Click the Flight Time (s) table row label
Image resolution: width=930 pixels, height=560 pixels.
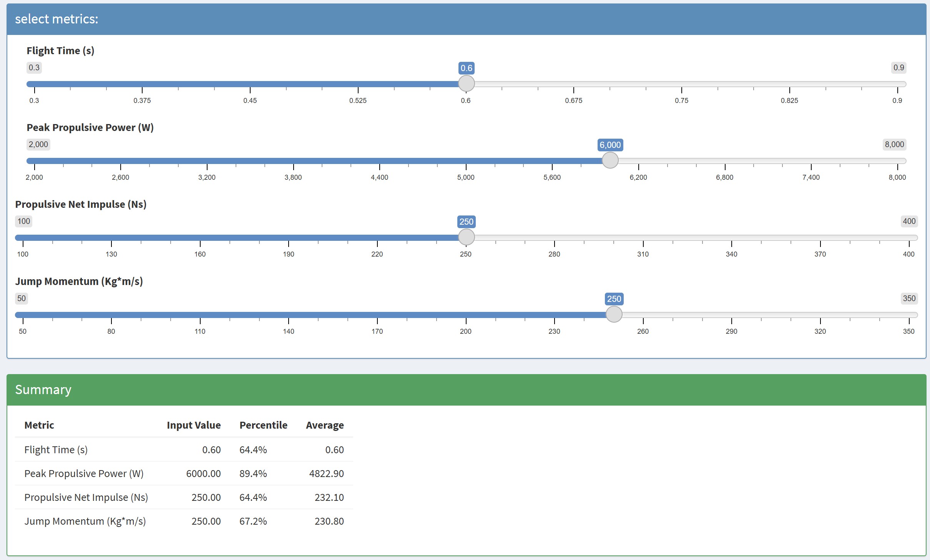point(56,450)
